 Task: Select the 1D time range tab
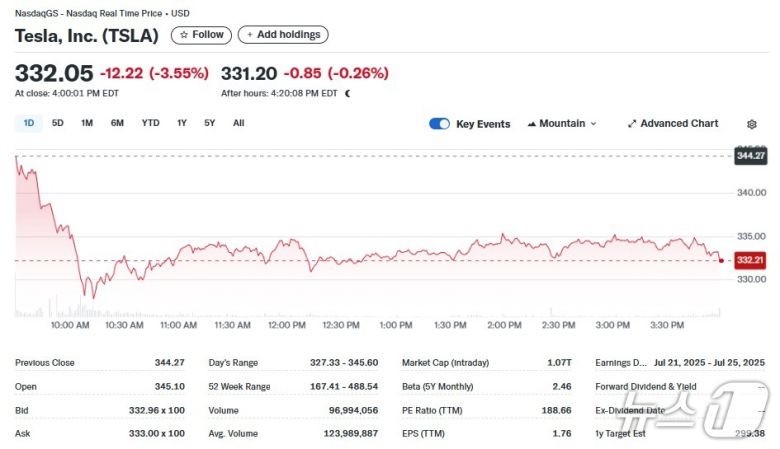[29, 123]
